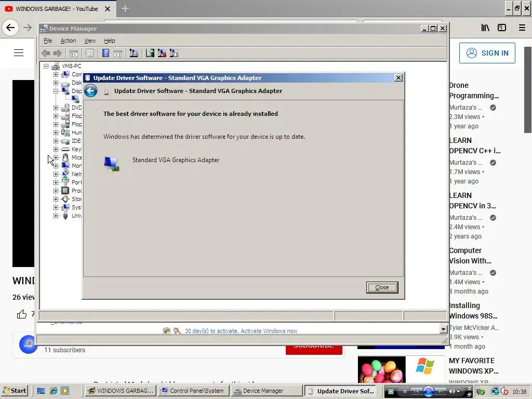This screenshot has height=399, width=532.
Task: Expand the Disk drives node
Action: [56, 83]
